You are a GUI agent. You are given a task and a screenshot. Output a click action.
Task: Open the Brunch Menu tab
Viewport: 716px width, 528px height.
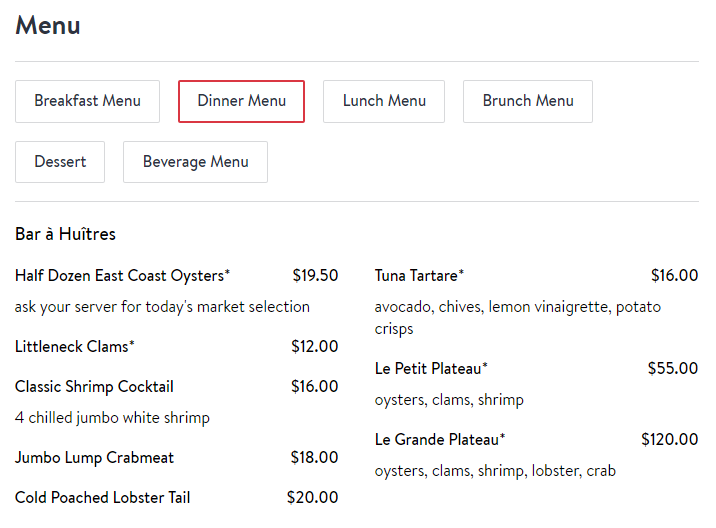coord(528,101)
